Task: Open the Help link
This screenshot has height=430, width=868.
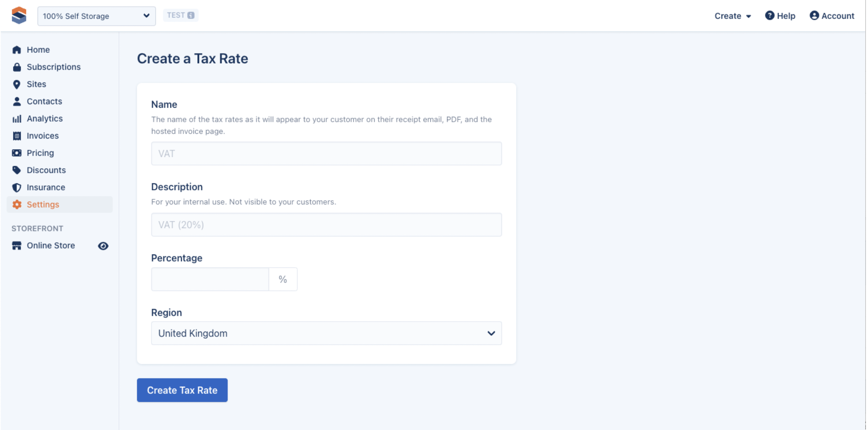Action: [x=780, y=16]
